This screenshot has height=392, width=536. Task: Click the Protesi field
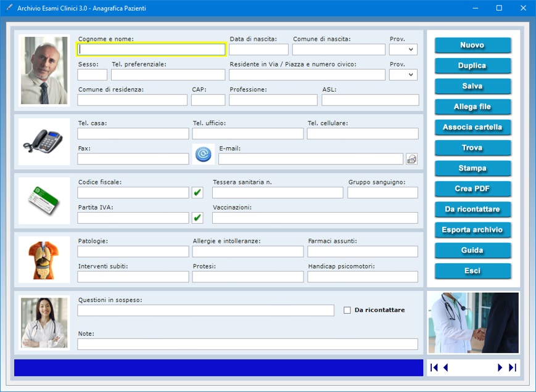click(248, 277)
